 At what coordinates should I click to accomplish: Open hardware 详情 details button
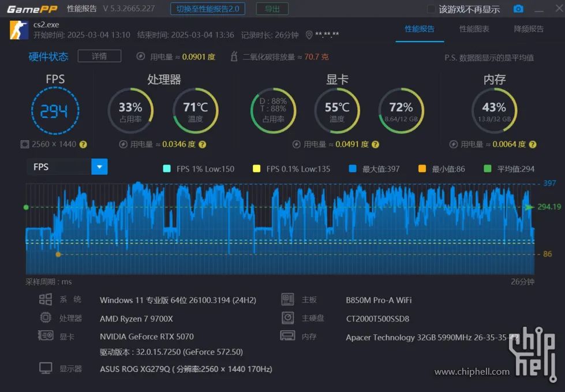coord(99,56)
